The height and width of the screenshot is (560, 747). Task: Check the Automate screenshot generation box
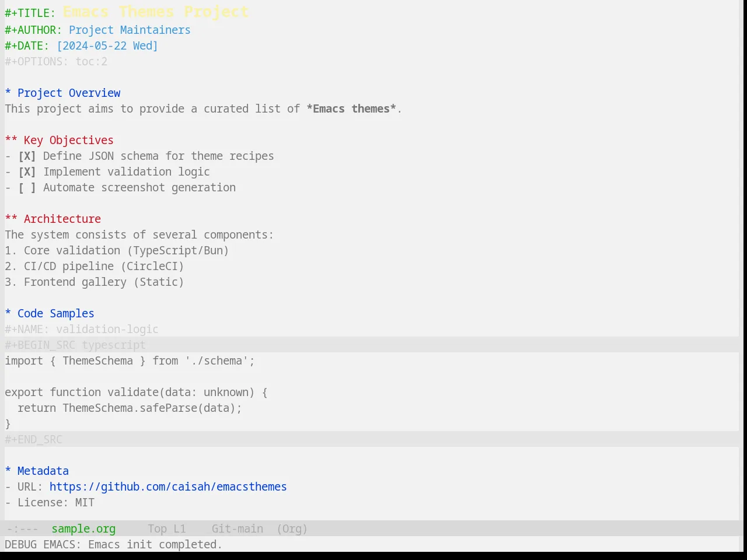[27, 187]
